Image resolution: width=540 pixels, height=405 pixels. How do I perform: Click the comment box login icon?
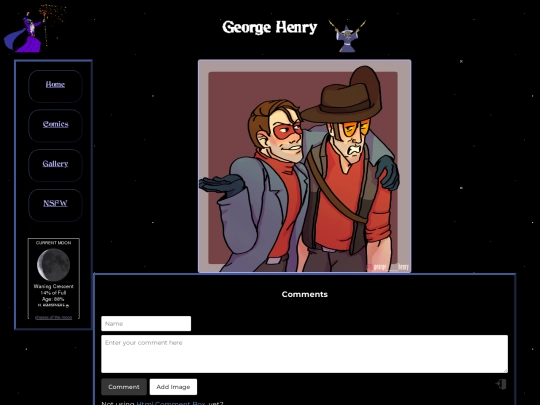[x=501, y=384]
